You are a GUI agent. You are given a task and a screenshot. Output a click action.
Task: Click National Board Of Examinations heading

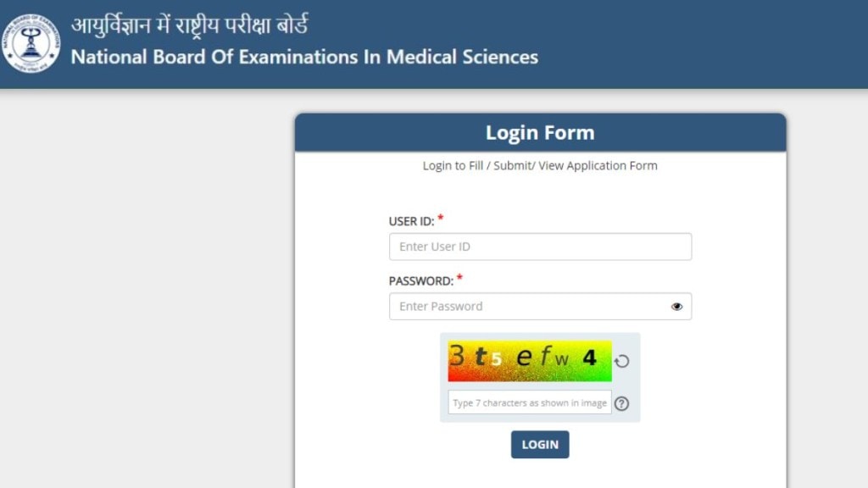tap(304, 58)
